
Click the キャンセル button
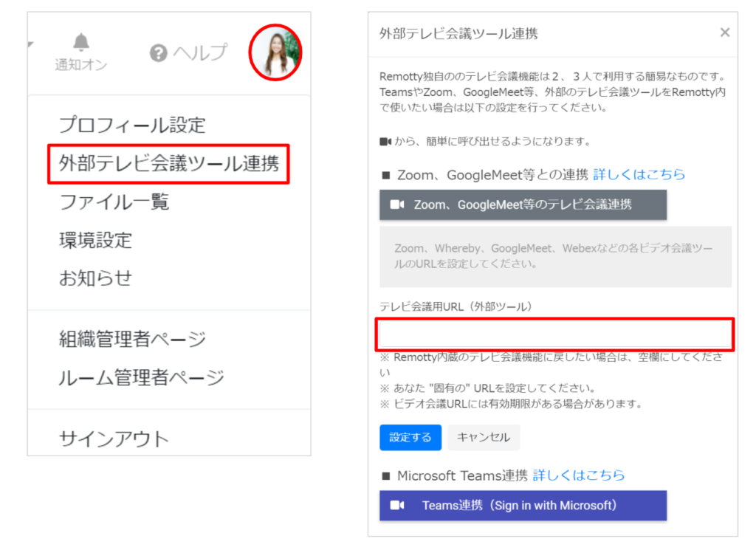(x=483, y=437)
